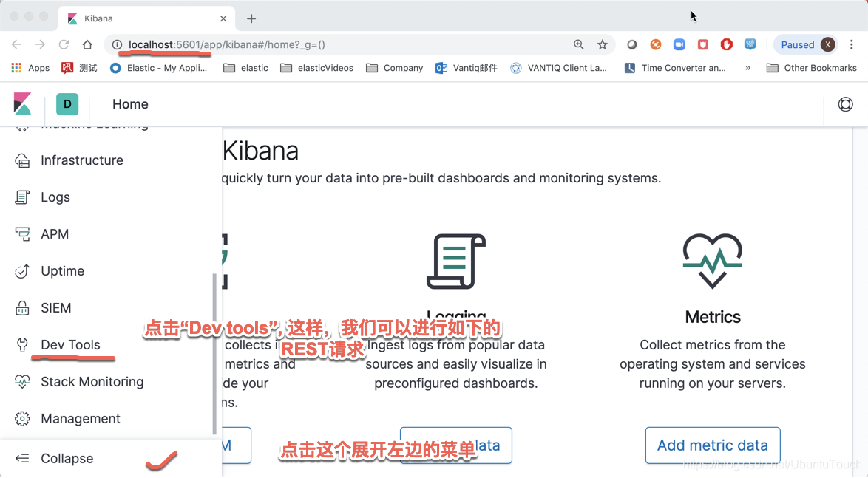Click the Kibana logo in header

[22, 104]
